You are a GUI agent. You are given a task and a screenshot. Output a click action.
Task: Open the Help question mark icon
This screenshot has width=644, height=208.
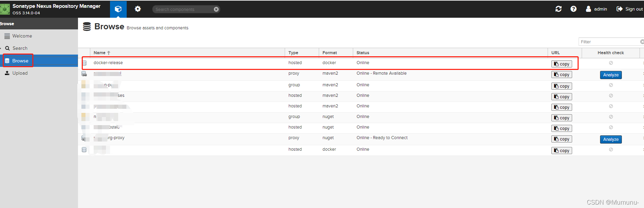tap(574, 9)
